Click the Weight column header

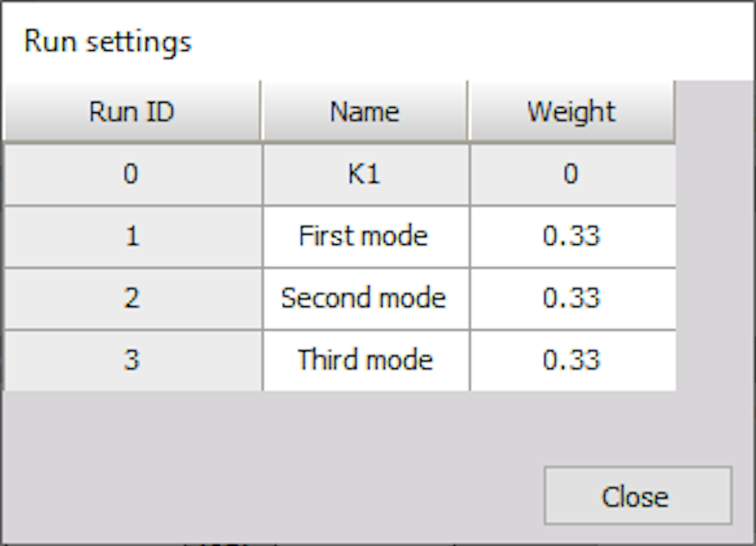point(572,111)
